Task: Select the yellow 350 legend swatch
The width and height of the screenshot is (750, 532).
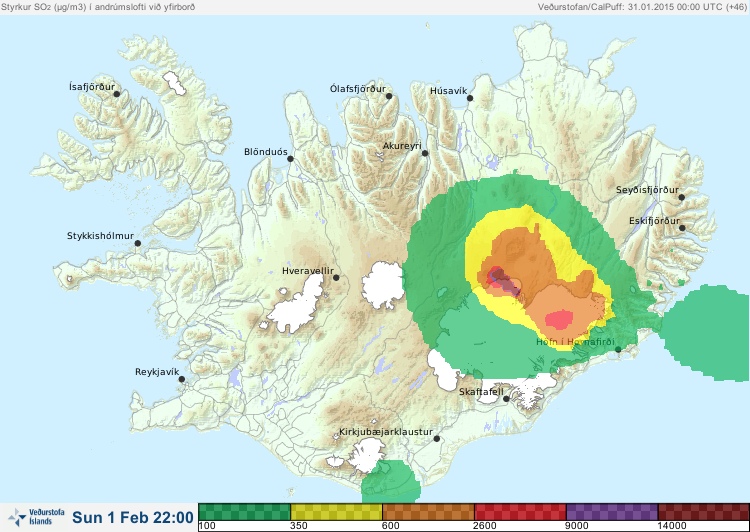Action: click(x=336, y=512)
